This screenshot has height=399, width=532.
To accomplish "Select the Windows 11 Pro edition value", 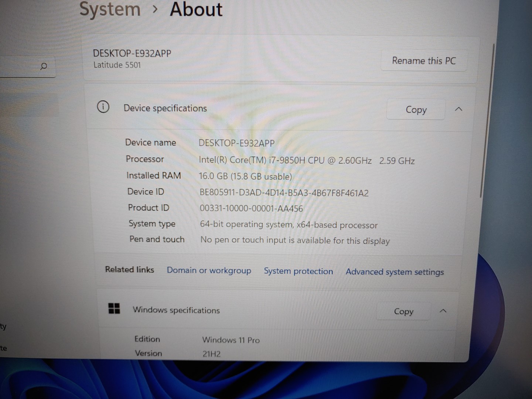I will pos(231,340).
